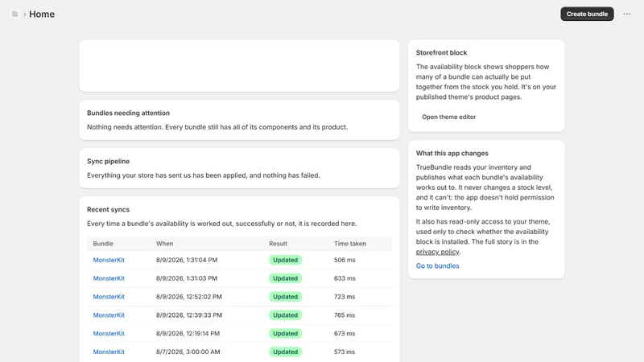Click the Create bundle button
The image size is (644, 362).
click(587, 14)
